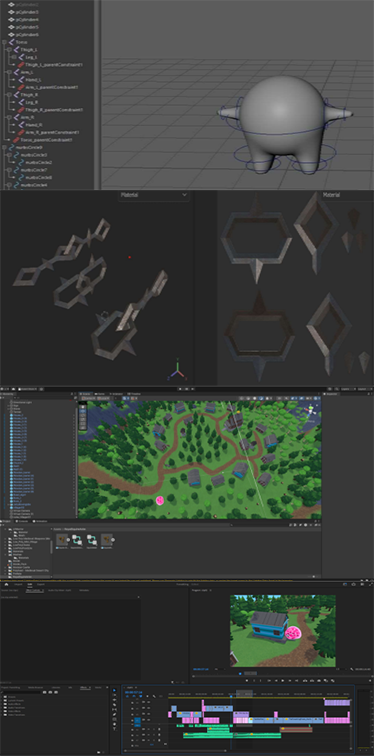Select the pCylinder5 mesh icon
The height and width of the screenshot is (756, 374).
(x=11, y=27)
